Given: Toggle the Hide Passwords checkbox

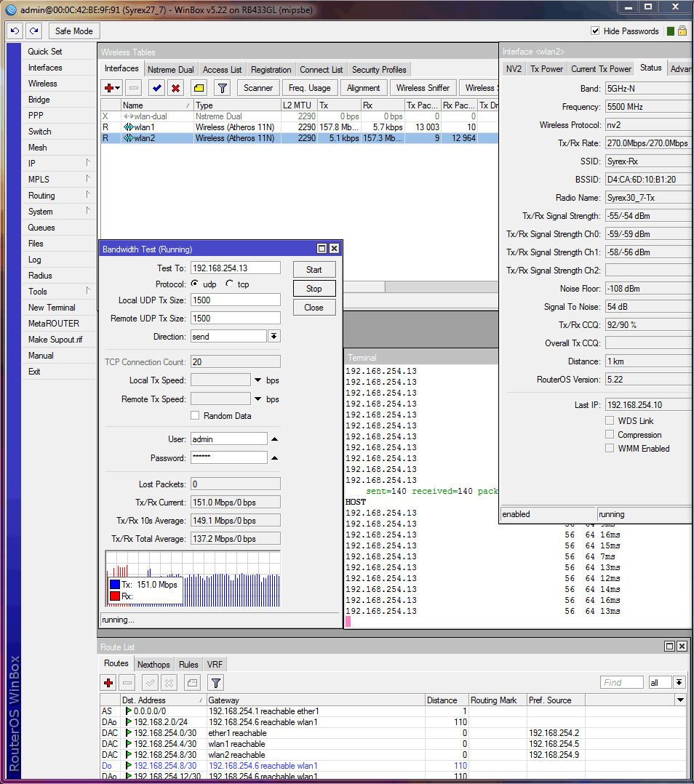Looking at the screenshot, I should pyautogui.click(x=595, y=31).
